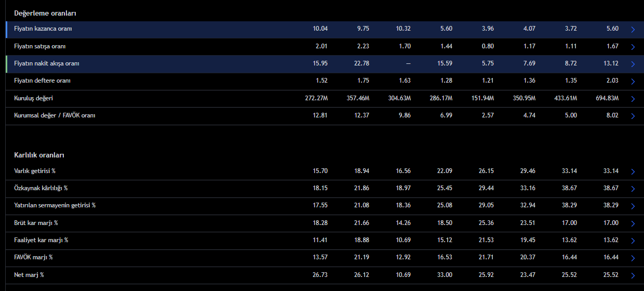
Task: Select the Fiyatın nakit akışa oranı label
Action: (46, 63)
